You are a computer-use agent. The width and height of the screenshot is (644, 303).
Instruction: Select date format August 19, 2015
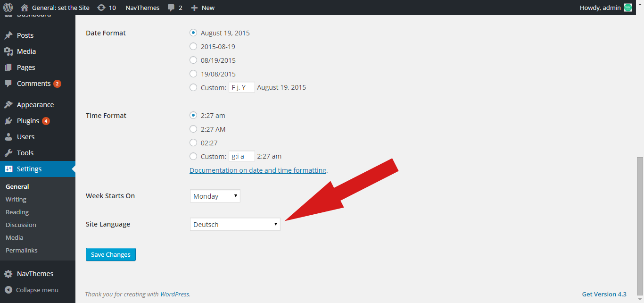pyautogui.click(x=193, y=33)
